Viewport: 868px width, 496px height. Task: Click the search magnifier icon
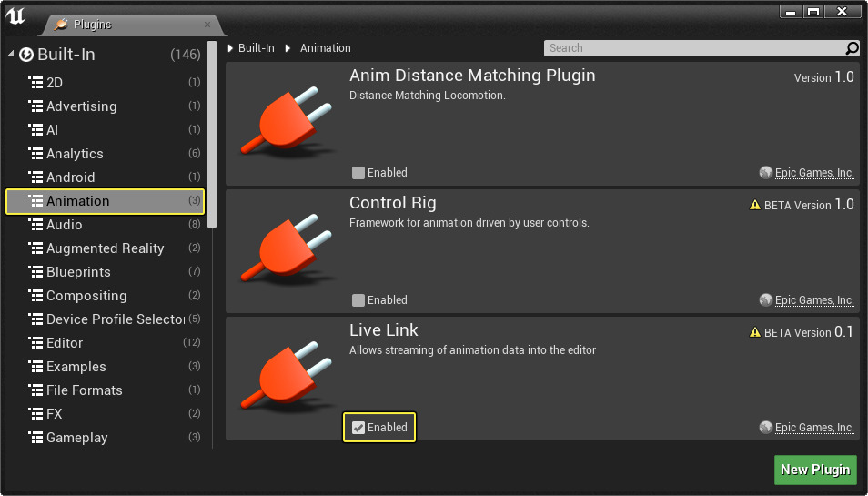(x=853, y=48)
